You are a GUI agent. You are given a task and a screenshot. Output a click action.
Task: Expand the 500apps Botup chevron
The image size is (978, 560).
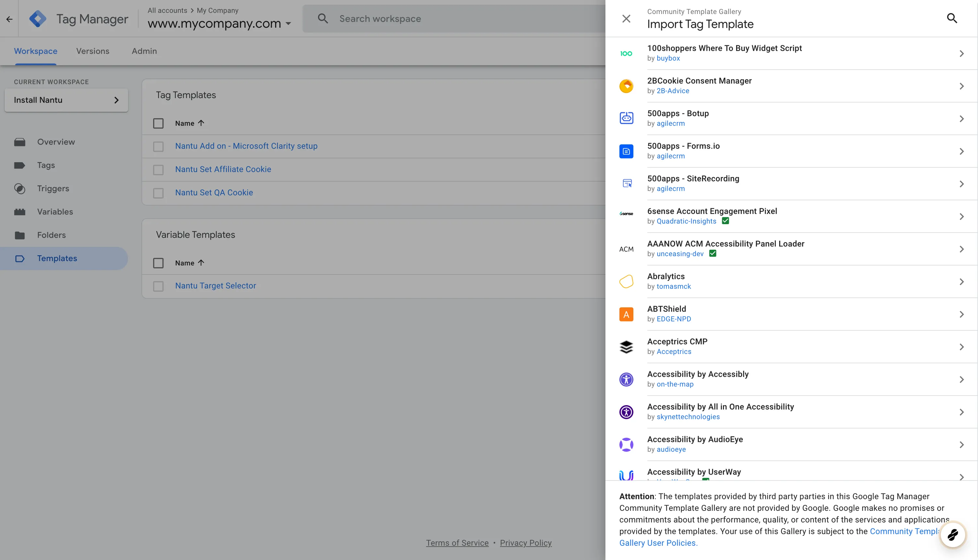tap(961, 119)
